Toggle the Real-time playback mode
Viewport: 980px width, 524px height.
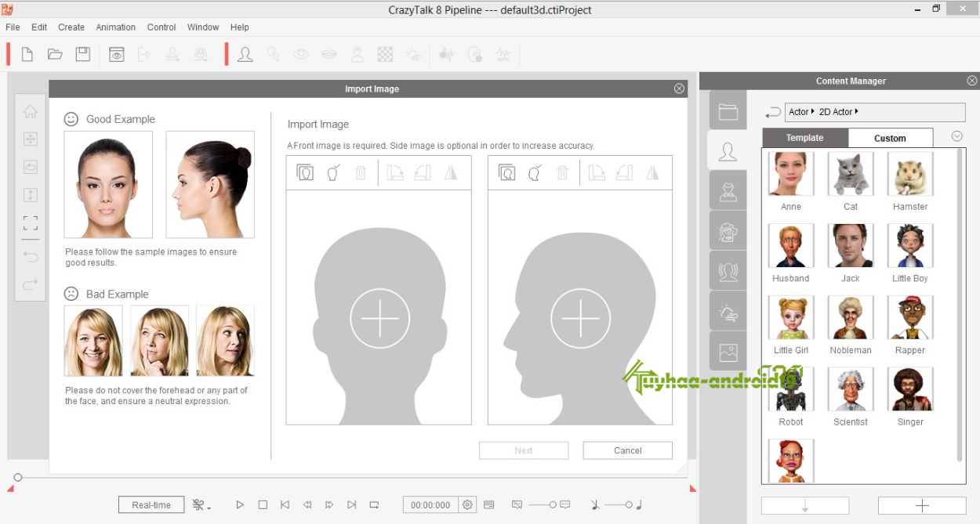(151, 505)
